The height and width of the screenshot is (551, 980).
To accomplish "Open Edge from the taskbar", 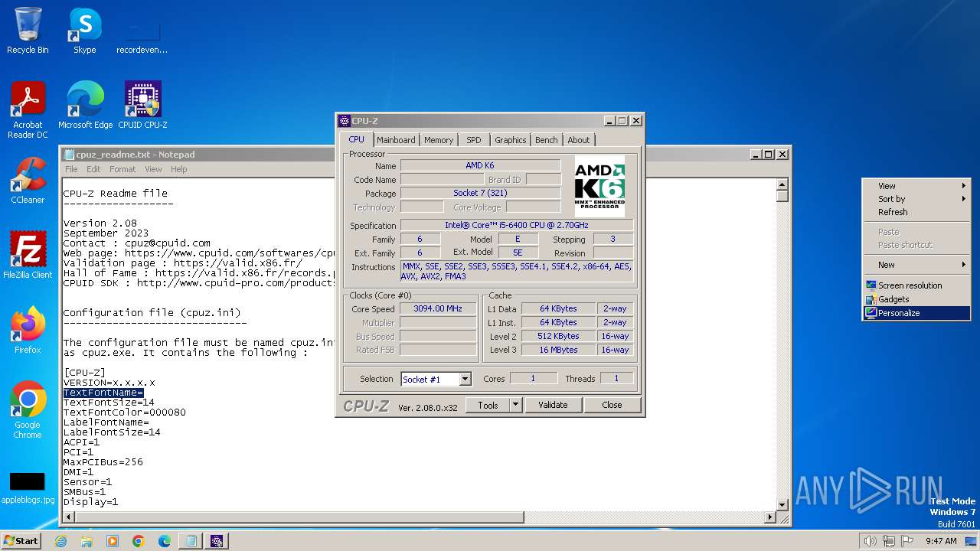I will pyautogui.click(x=165, y=541).
